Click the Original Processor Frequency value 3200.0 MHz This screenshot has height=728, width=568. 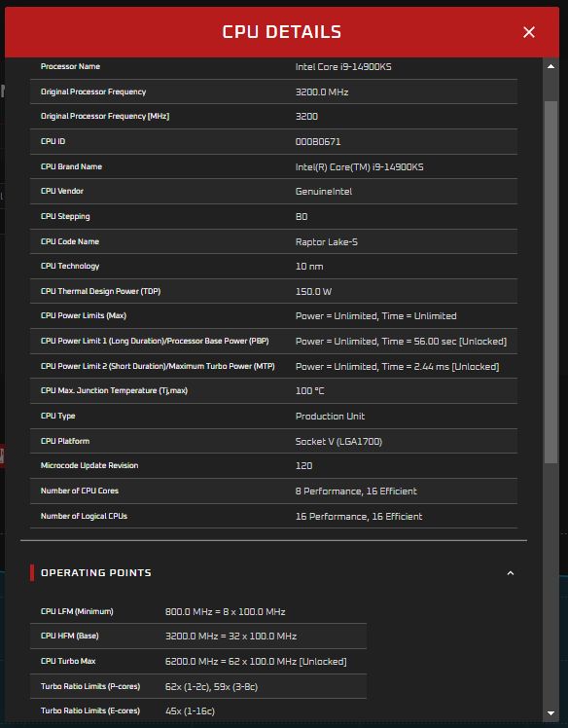pos(322,91)
